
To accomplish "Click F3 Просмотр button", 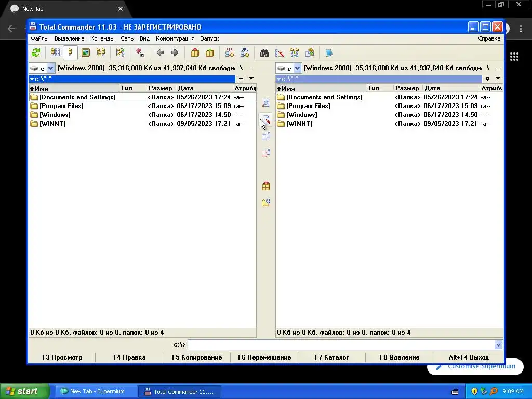I will 62,357.
